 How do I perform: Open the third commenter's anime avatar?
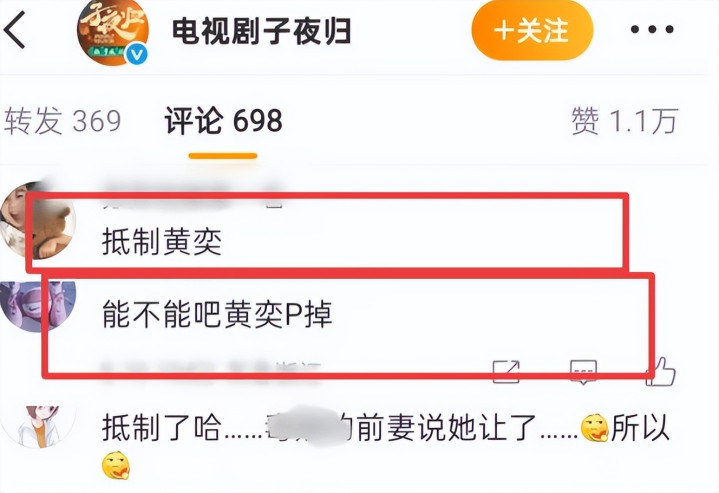point(38,427)
